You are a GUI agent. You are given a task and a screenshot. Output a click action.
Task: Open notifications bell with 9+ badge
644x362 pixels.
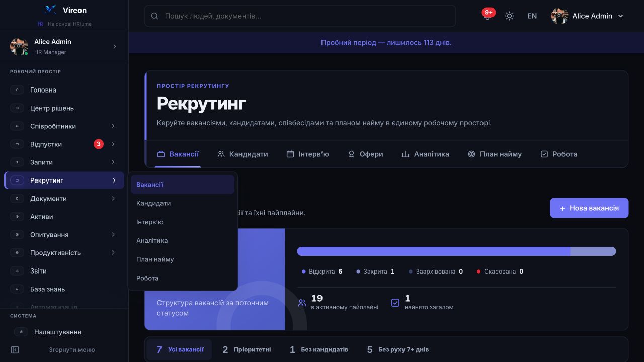click(x=487, y=15)
